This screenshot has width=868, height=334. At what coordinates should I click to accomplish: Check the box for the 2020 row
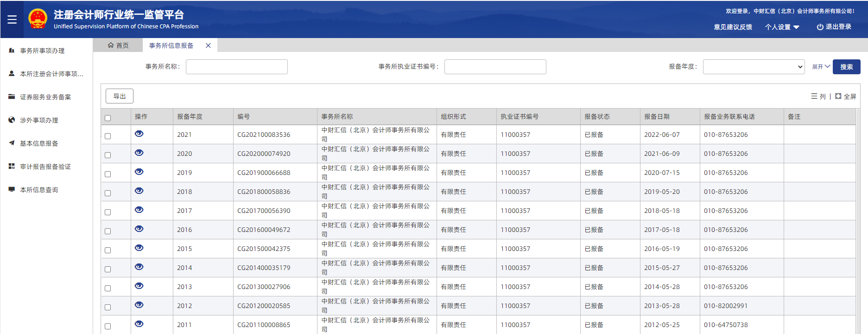tap(108, 155)
